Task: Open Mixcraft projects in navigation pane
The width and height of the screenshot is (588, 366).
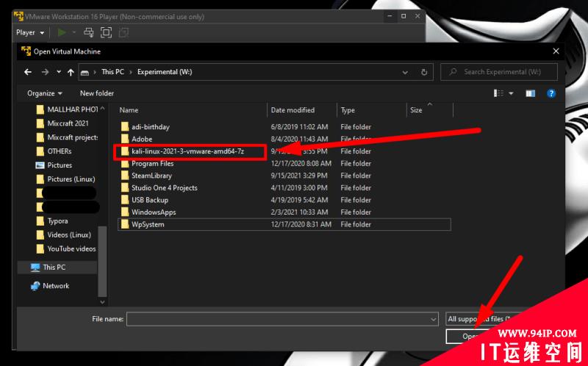Action: click(72, 137)
